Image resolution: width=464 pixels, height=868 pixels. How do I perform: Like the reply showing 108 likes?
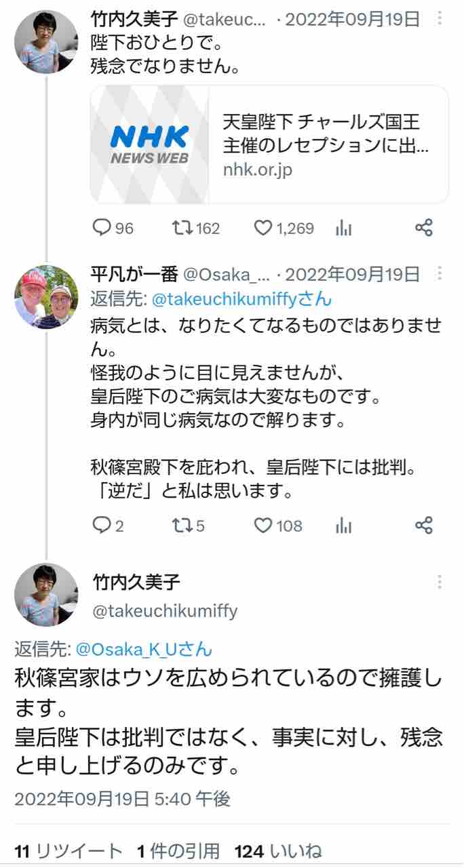point(263,525)
